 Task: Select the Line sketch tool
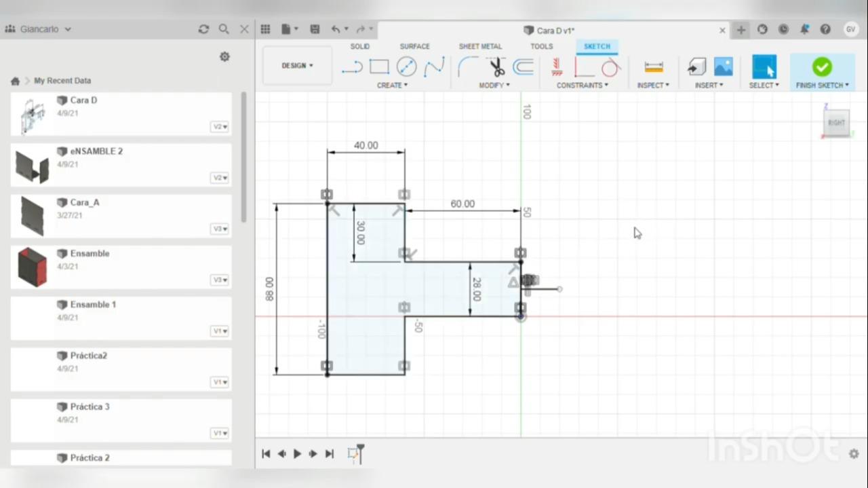pos(352,67)
